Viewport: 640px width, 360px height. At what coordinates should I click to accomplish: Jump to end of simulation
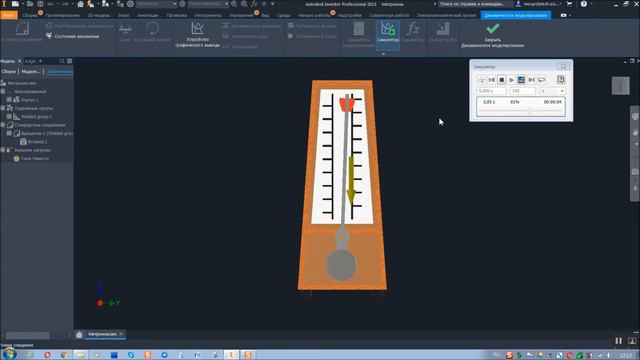(x=531, y=80)
